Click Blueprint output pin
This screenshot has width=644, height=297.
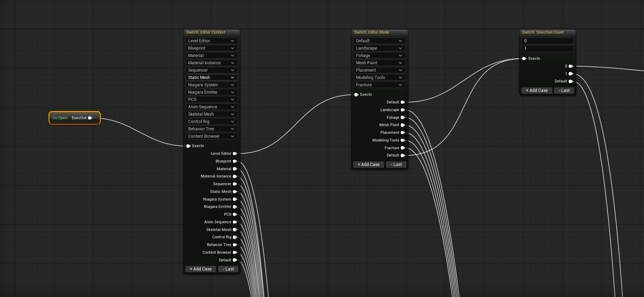(235, 161)
